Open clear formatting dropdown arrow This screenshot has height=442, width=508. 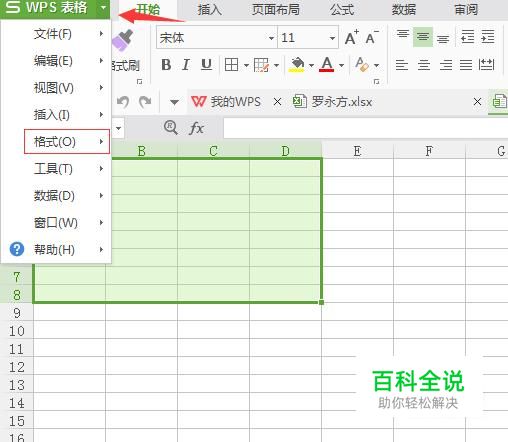(376, 65)
